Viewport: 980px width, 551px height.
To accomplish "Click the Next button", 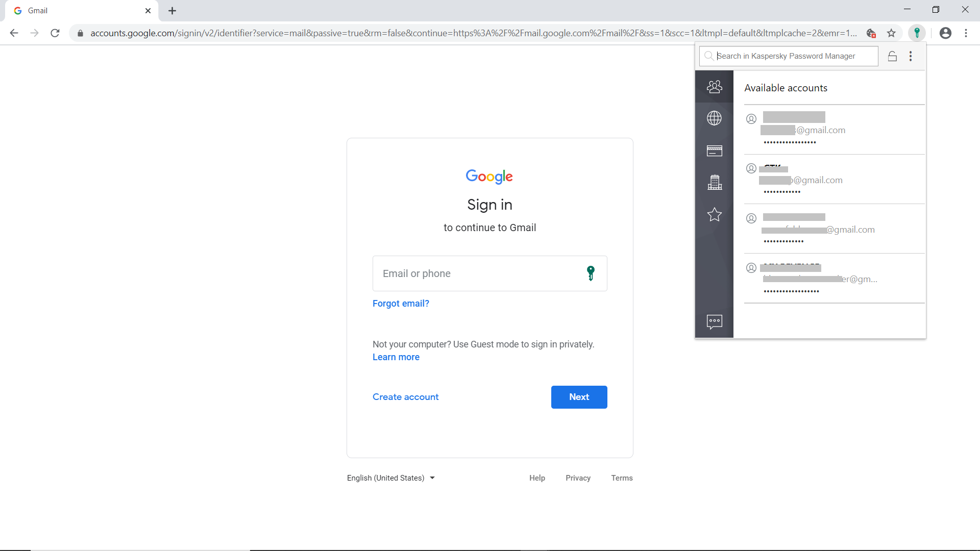I will [x=579, y=397].
